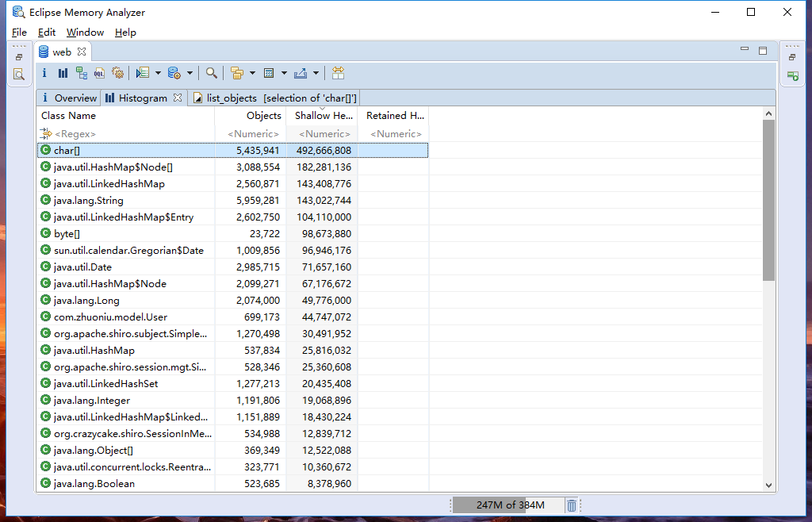The width and height of the screenshot is (812, 522).
Task: Expand the Export options dropdown arrow
Action: [x=316, y=73]
